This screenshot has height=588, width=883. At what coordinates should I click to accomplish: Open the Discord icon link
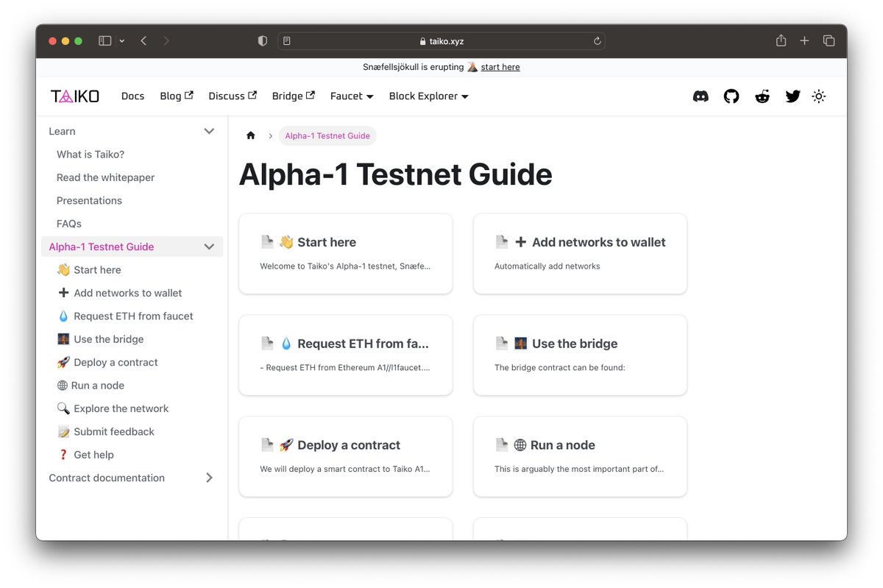701,96
